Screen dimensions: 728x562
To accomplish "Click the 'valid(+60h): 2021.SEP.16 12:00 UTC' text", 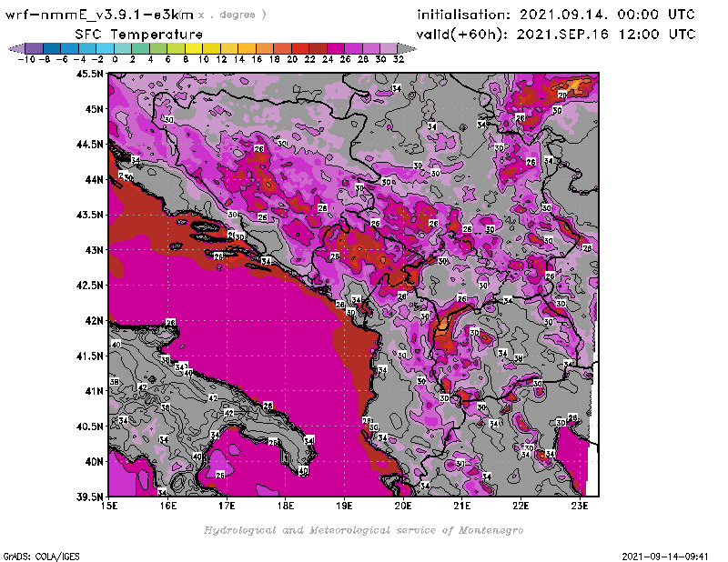I will coord(556,34).
